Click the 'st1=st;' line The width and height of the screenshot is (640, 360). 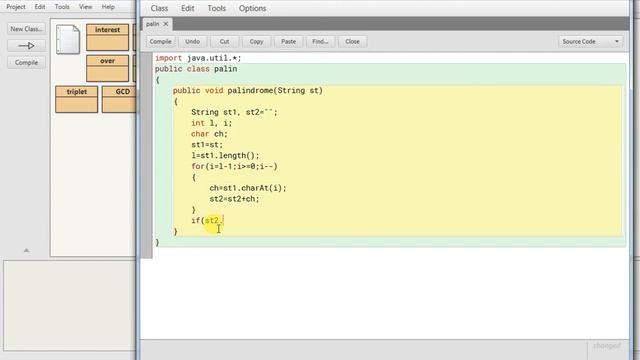207,144
